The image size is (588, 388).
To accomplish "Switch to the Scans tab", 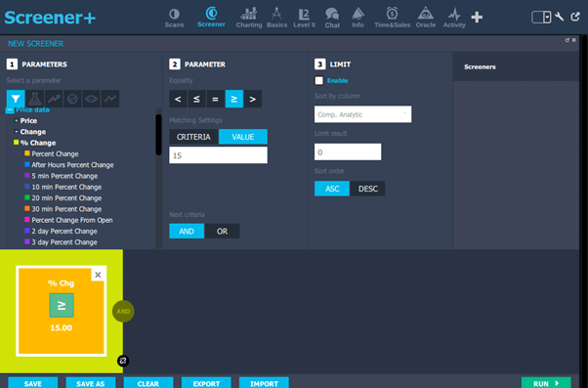I will coord(174,18).
